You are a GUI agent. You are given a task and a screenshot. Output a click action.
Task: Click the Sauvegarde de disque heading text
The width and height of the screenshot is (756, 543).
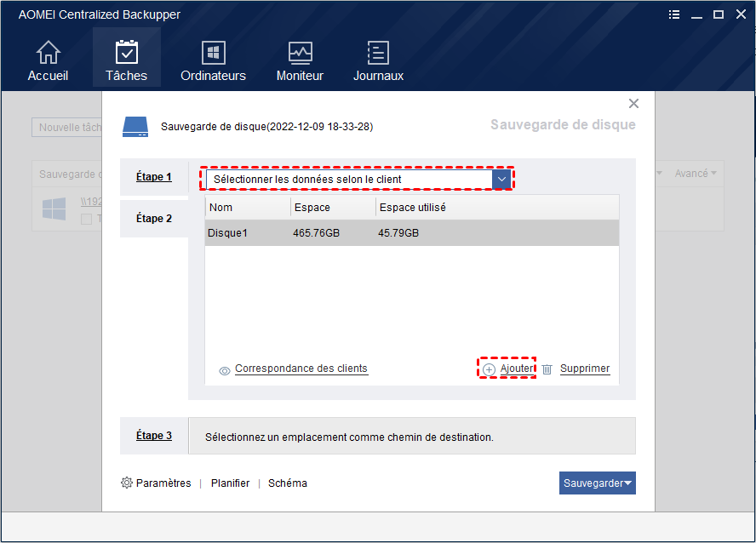(563, 125)
